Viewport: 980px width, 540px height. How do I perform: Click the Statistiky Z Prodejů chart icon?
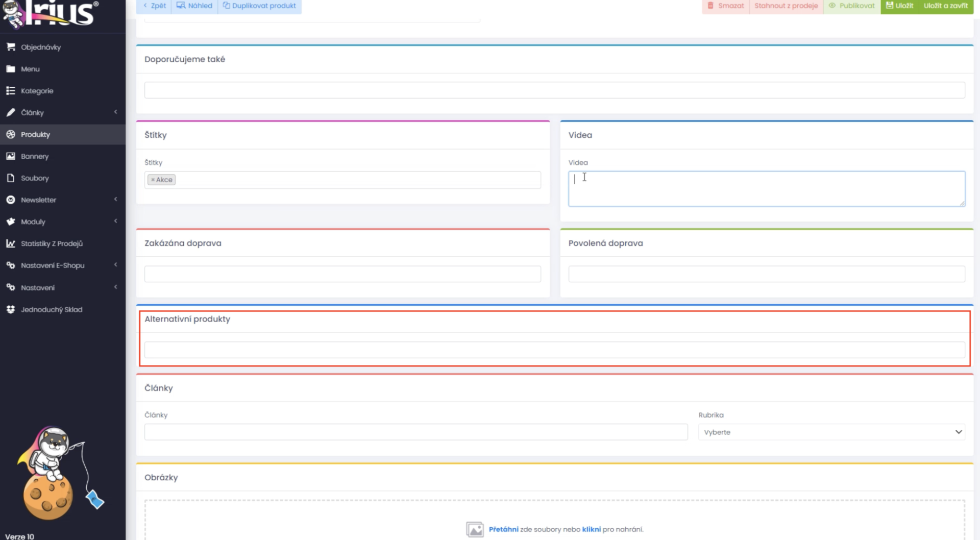[x=11, y=244]
